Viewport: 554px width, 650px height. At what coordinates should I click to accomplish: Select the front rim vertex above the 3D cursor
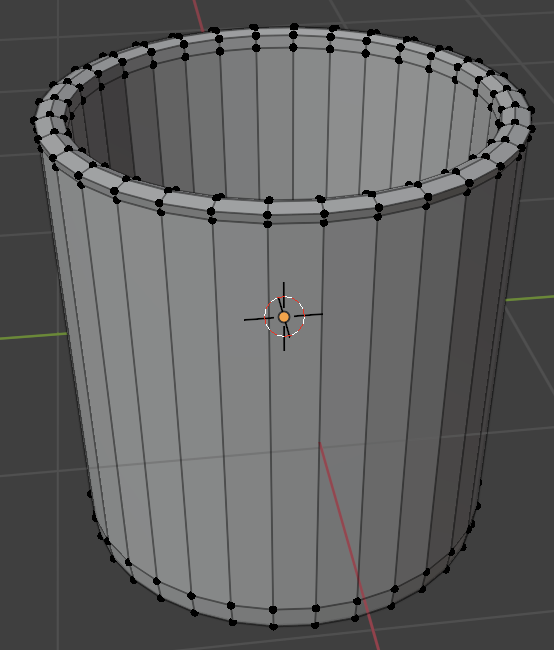pyautogui.click(x=267, y=215)
